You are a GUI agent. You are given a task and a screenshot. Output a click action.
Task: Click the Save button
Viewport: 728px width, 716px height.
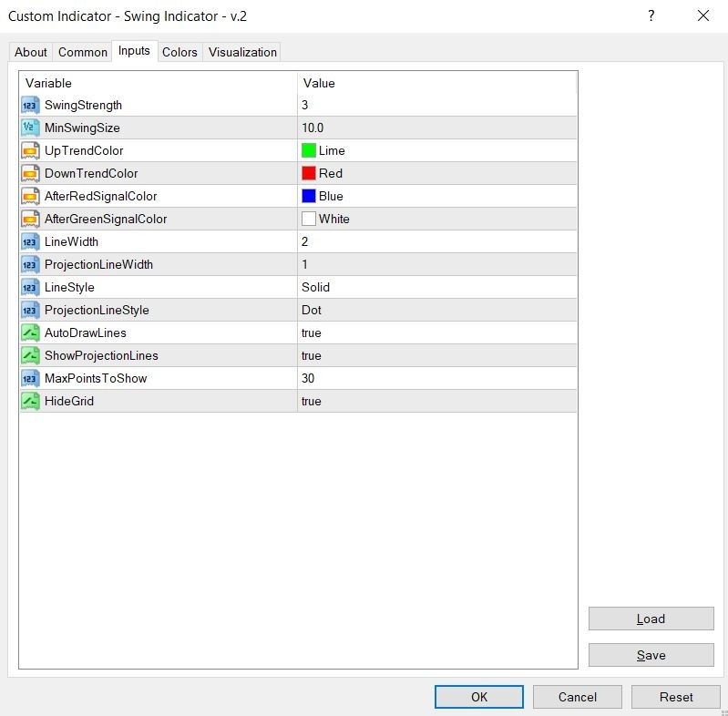pos(651,655)
